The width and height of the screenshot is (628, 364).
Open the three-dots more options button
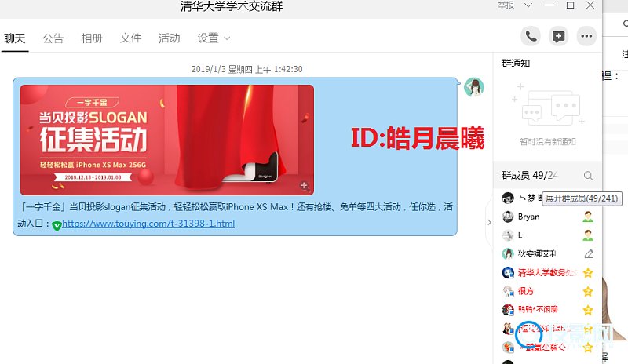pyautogui.click(x=586, y=36)
